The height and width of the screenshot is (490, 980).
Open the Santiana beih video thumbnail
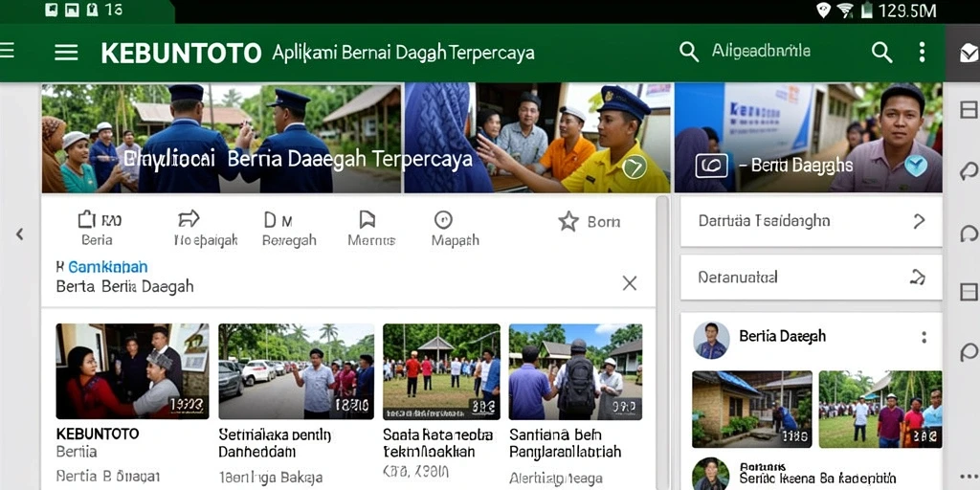[575, 370]
